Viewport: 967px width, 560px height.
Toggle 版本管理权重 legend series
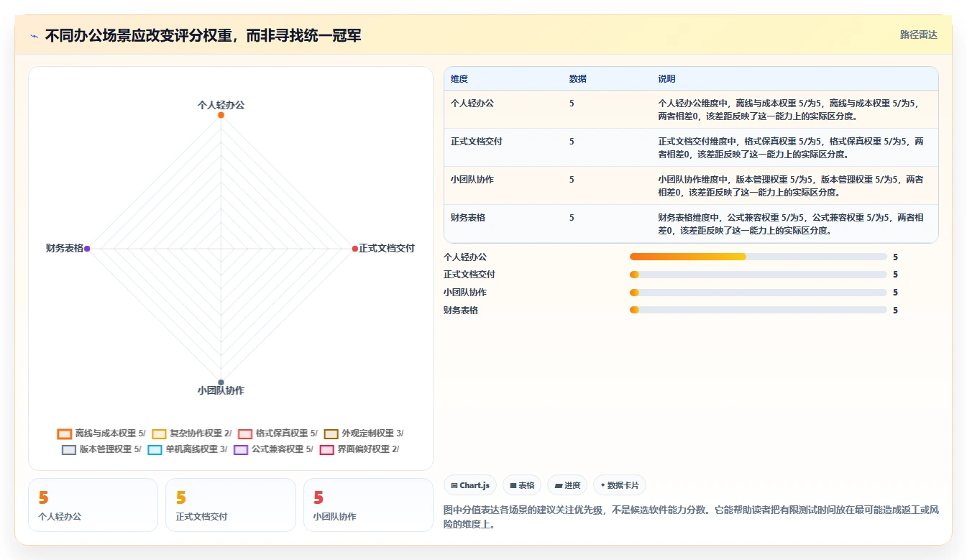pyautogui.click(x=101, y=449)
